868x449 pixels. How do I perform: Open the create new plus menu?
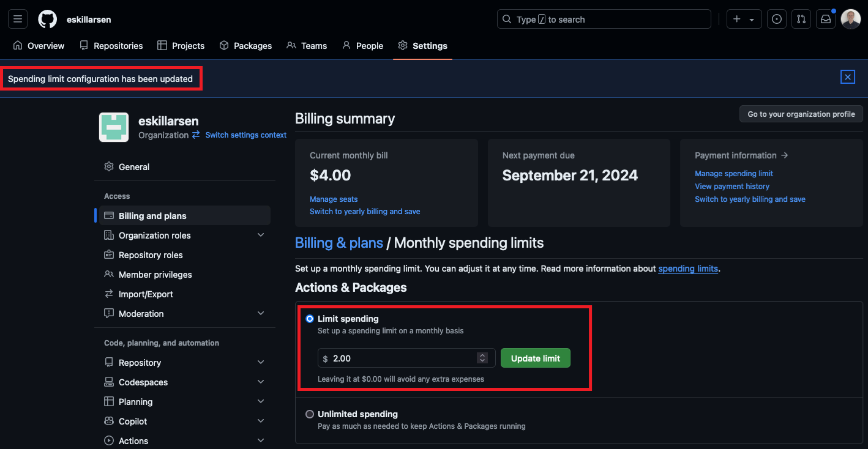(x=744, y=19)
